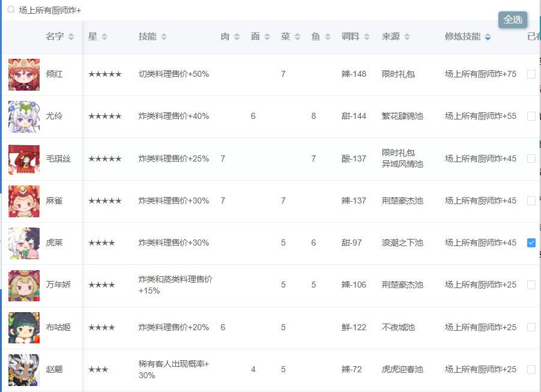Check the checkbox for 倾红
The height and width of the screenshot is (392, 541).
click(531, 74)
